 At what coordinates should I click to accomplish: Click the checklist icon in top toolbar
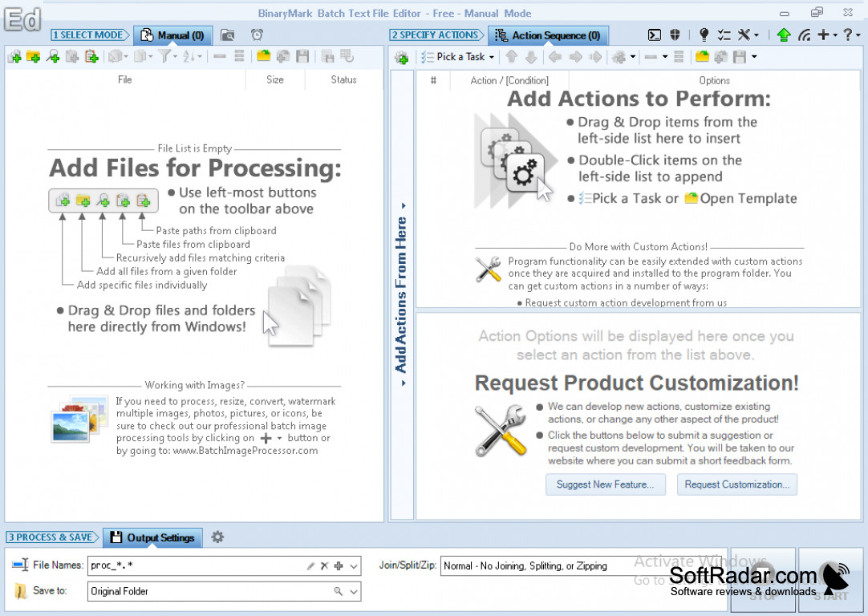coord(724,35)
